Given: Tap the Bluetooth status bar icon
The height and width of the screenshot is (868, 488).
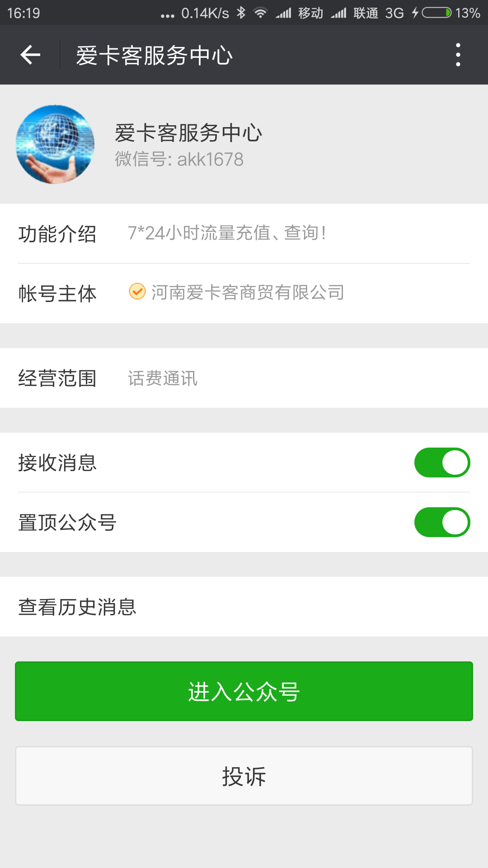Looking at the screenshot, I should (x=241, y=13).
